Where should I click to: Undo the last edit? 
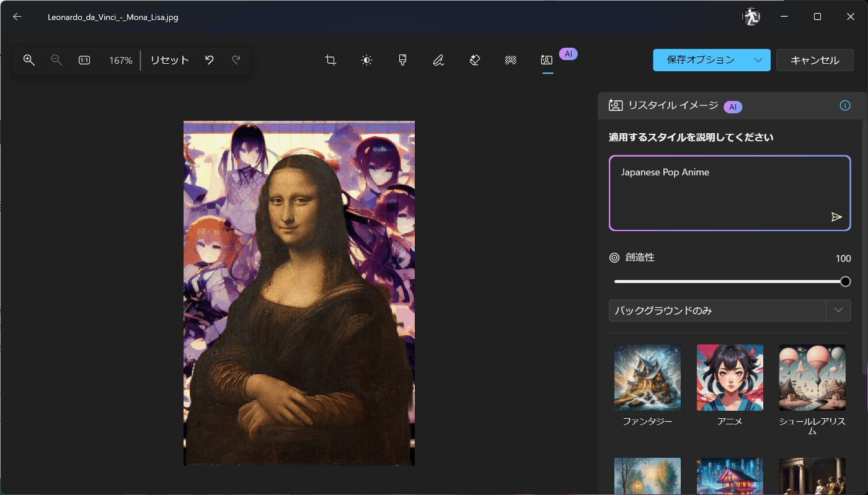point(210,60)
